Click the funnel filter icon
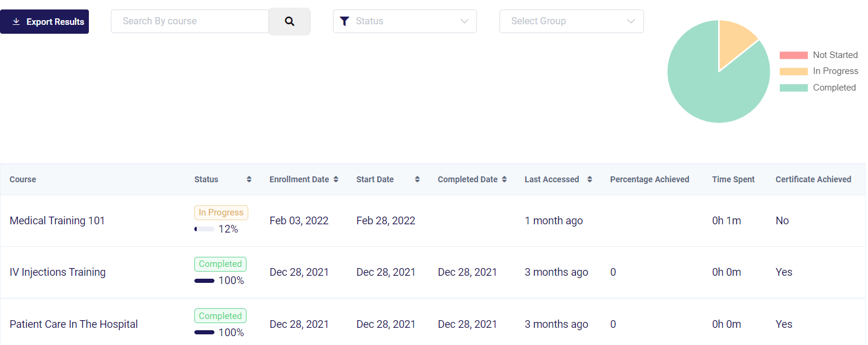868x345 pixels. pos(344,21)
